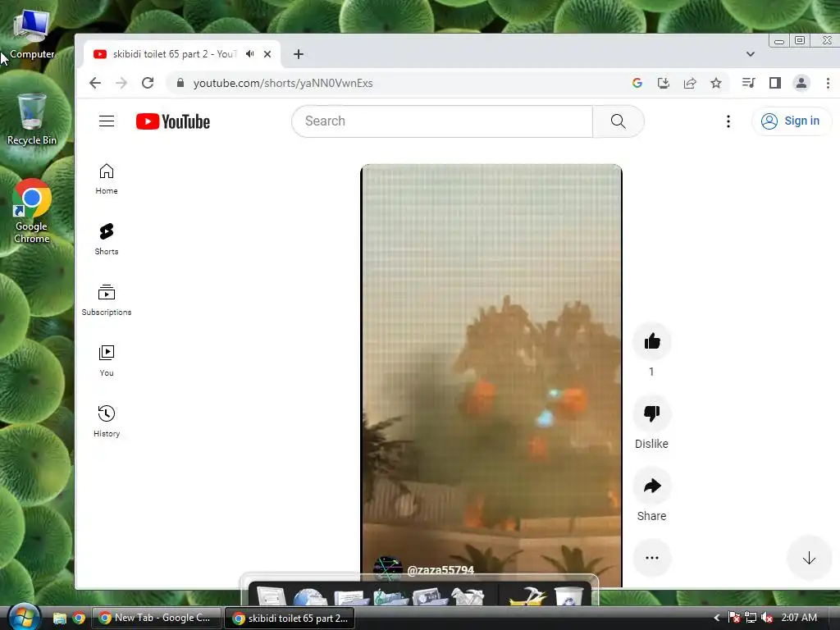Open the Chrome three-dot menu
This screenshot has height=630, width=840.
[x=828, y=83]
